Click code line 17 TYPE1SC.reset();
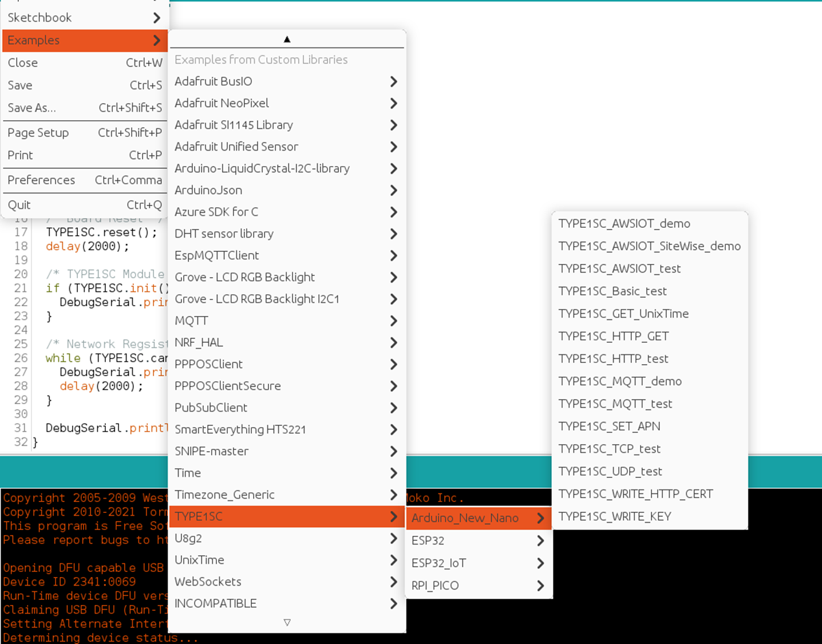Screen dimensions: 822x644 pyautogui.click(x=101, y=232)
